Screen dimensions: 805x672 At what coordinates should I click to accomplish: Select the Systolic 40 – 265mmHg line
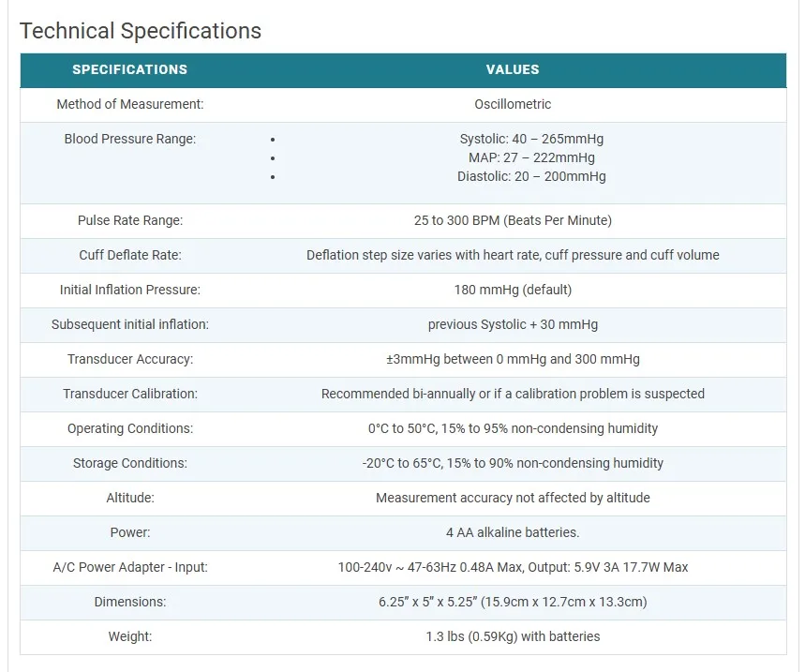531,139
